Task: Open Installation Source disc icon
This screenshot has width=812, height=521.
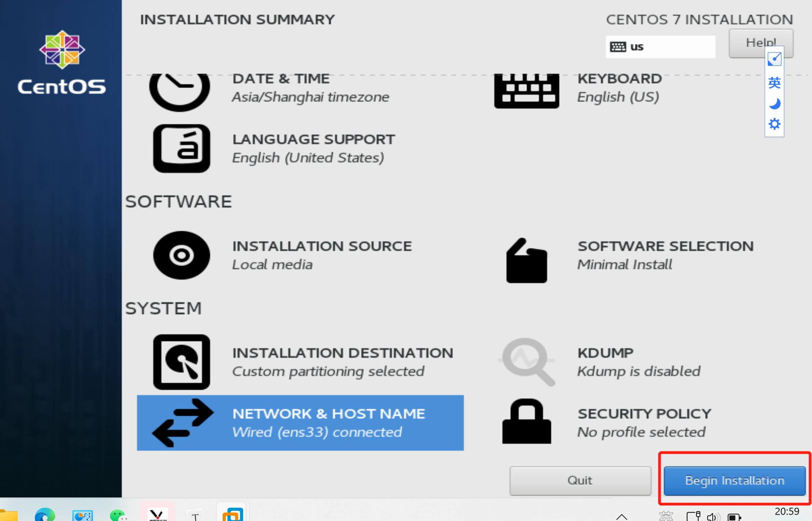Action: click(x=181, y=255)
